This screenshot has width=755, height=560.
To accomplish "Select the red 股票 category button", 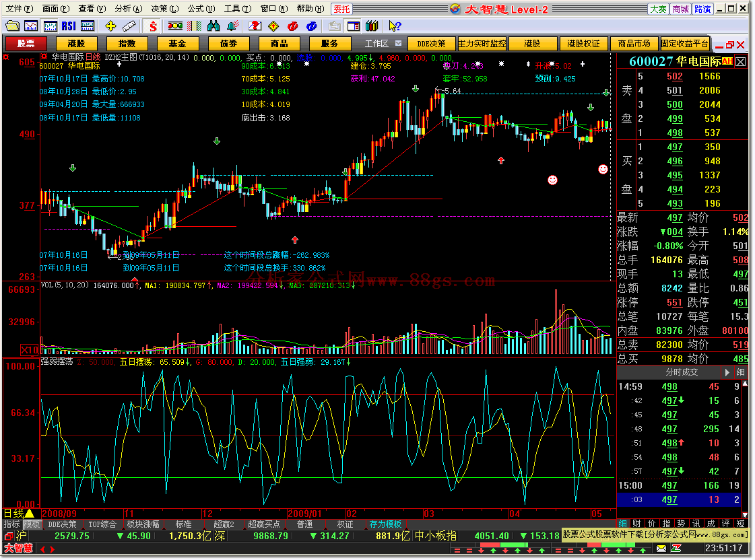I will point(26,44).
